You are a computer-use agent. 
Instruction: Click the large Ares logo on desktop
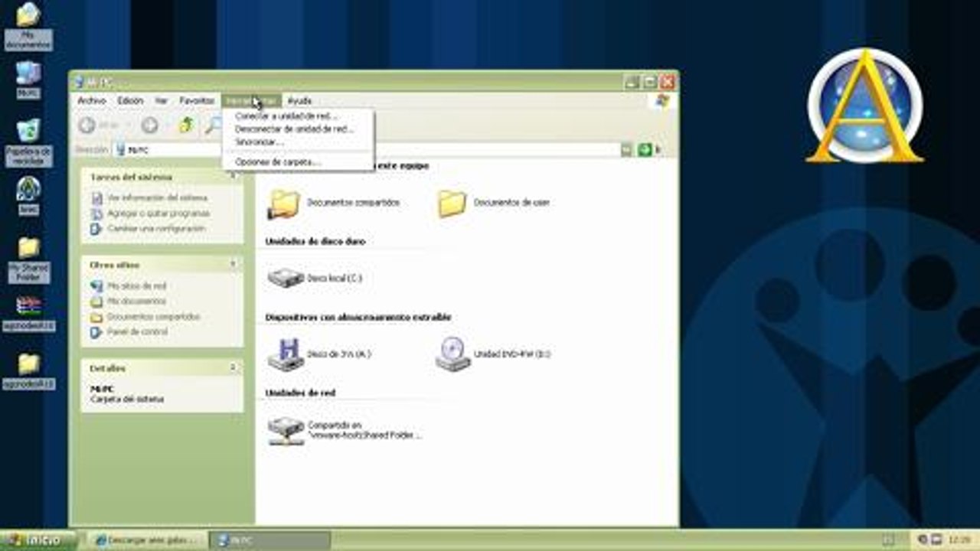(x=864, y=106)
